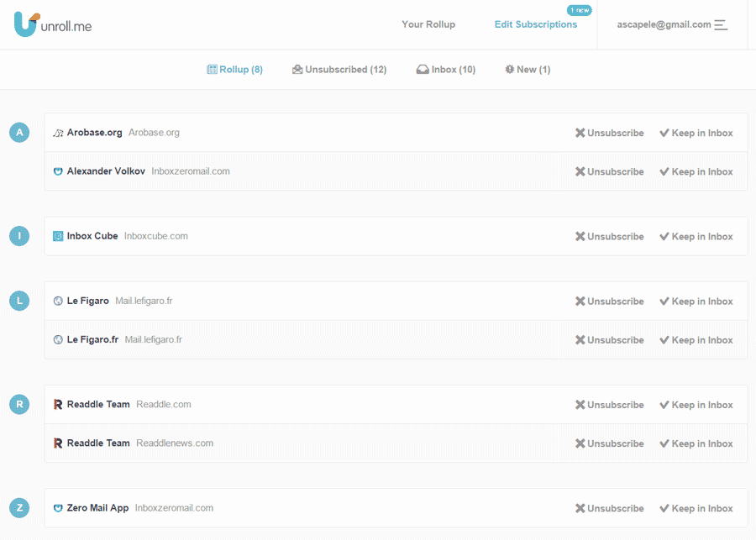The image size is (756, 540).
Task: Unsubscribe from Inbox Cube
Action: (x=610, y=236)
